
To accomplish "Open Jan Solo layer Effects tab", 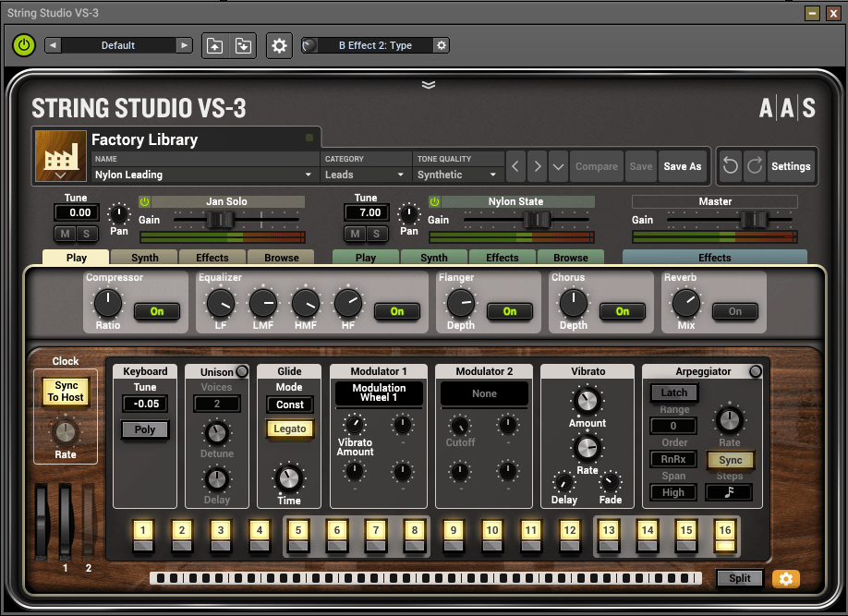I will coord(212,258).
